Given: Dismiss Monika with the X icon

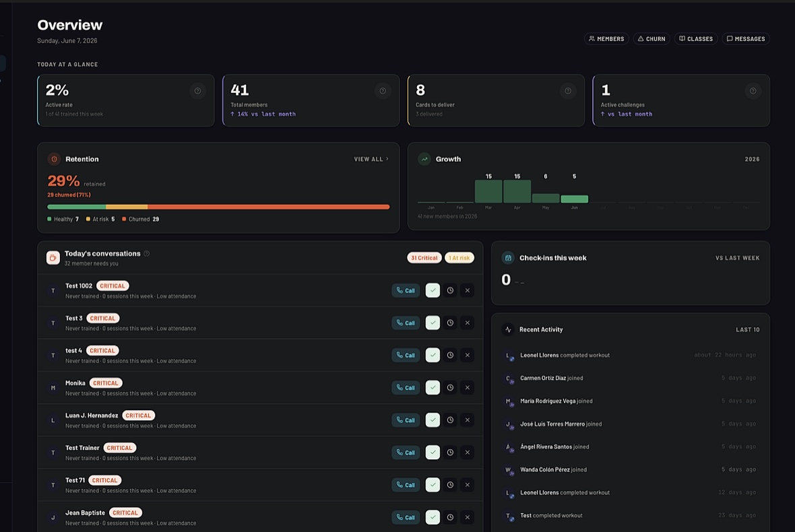Looking at the screenshot, I should (468, 388).
